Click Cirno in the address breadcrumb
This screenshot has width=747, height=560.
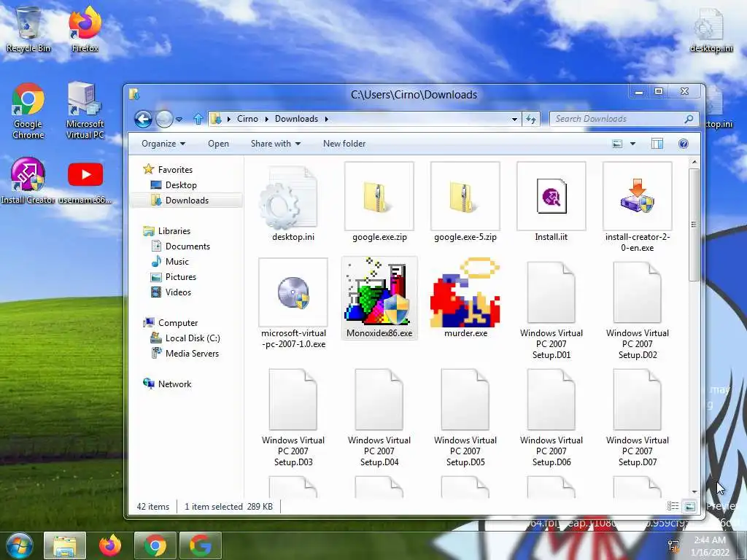pos(247,119)
